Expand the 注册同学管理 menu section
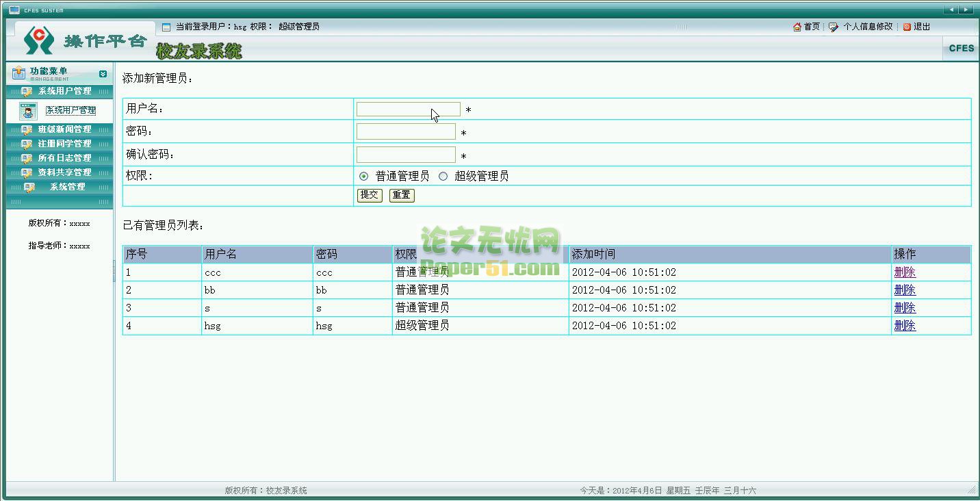Screen dimensions: 980x501 (64, 144)
